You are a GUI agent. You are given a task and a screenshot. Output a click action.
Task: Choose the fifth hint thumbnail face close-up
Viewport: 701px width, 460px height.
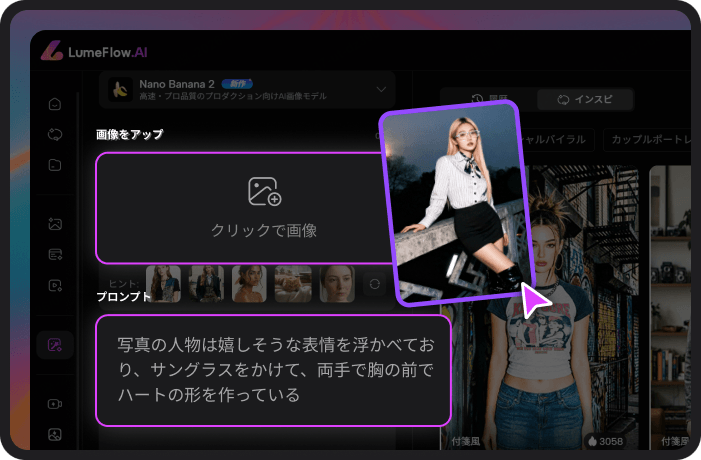pyautogui.click(x=337, y=284)
